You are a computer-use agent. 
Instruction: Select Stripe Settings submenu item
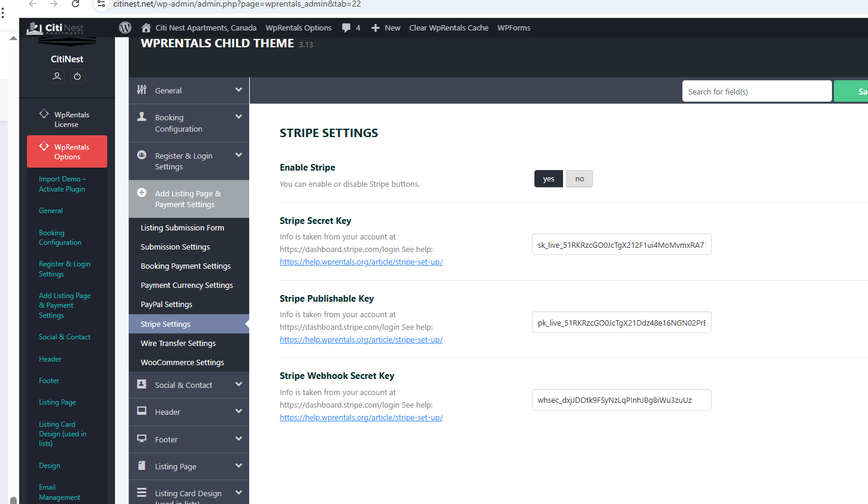[189, 324]
